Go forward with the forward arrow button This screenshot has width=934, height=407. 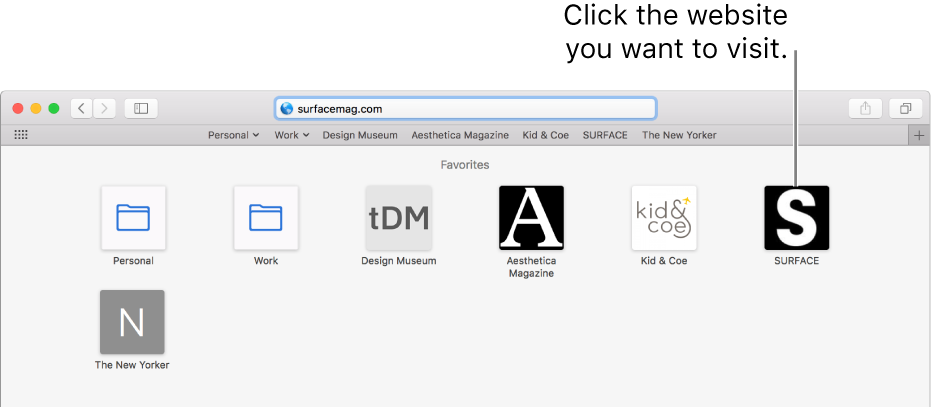105,108
